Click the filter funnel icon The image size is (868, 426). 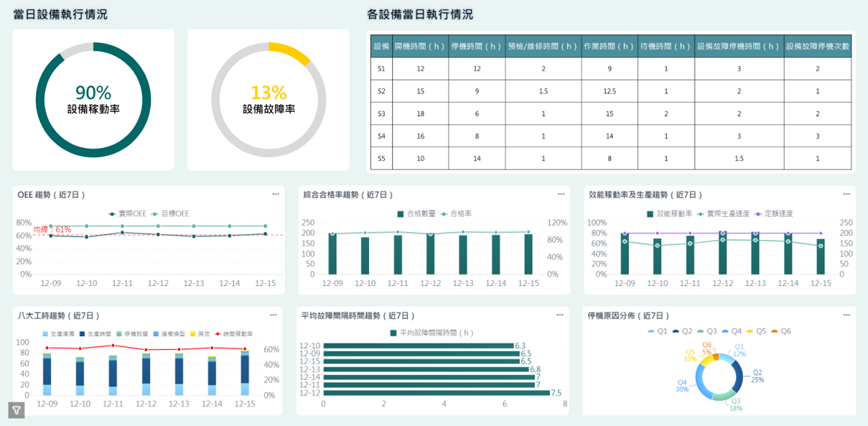(x=16, y=410)
